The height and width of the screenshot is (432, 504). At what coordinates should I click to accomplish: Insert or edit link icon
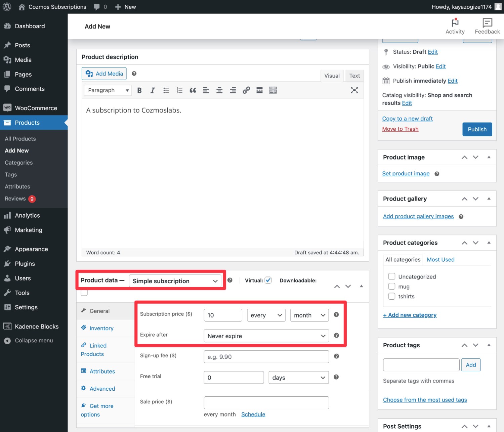(x=246, y=90)
